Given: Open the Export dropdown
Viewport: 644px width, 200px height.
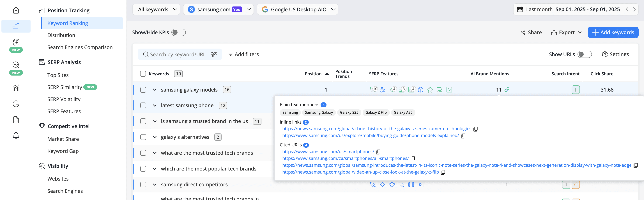Looking at the screenshot, I should point(566,33).
